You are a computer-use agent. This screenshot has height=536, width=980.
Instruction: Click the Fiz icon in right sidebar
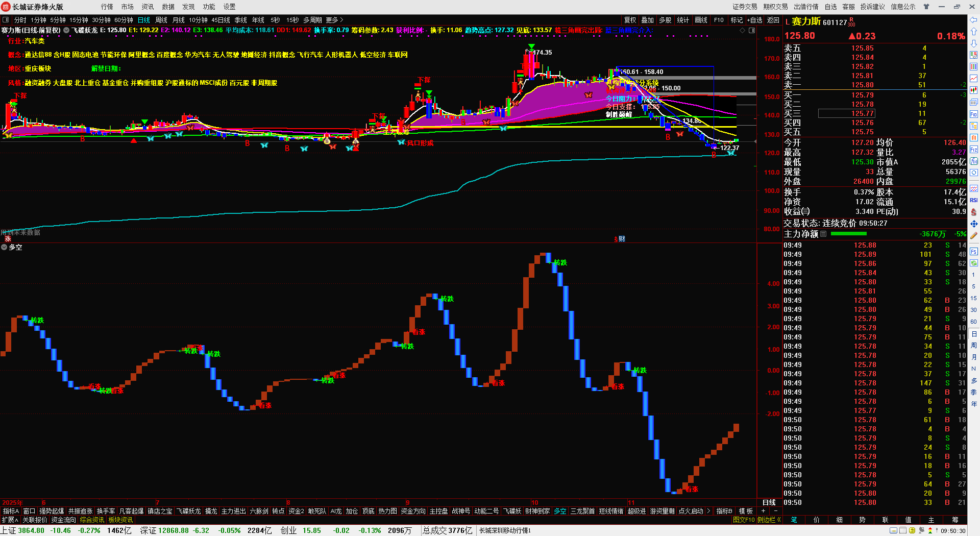(x=974, y=150)
